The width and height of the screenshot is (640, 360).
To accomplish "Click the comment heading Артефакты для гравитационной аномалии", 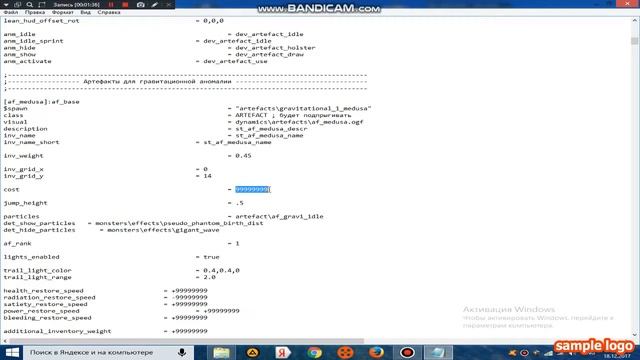I will click(x=157, y=82).
